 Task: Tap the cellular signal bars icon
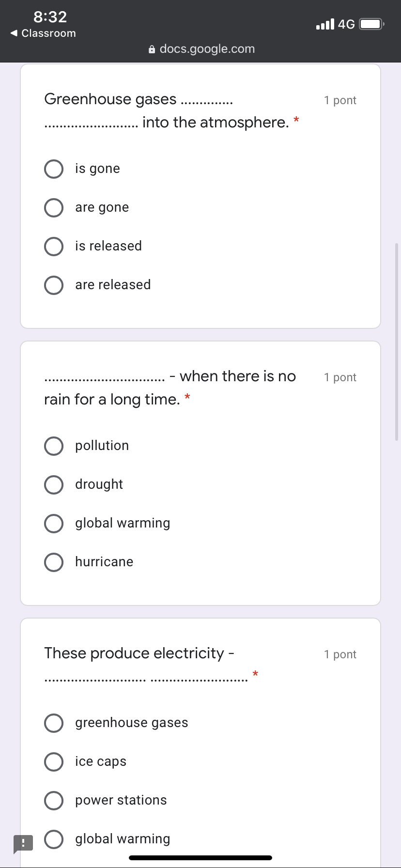pos(325,24)
